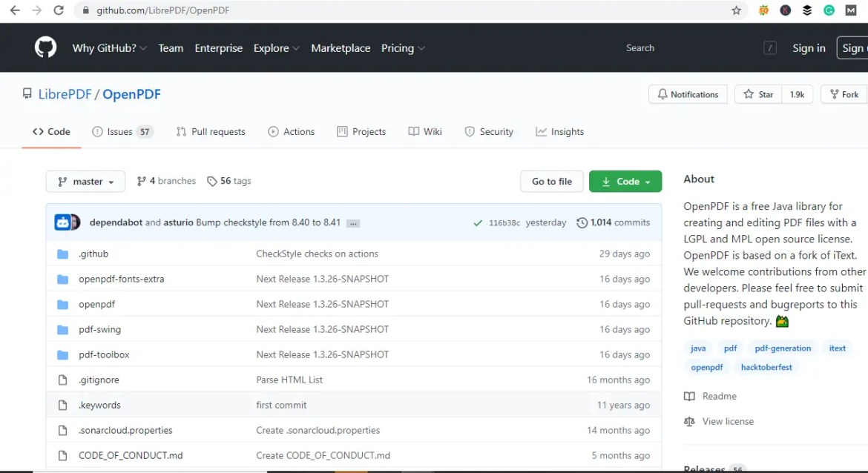The width and height of the screenshot is (868, 473).
Task: Open commit hash 116b38c
Action: [504, 223]
